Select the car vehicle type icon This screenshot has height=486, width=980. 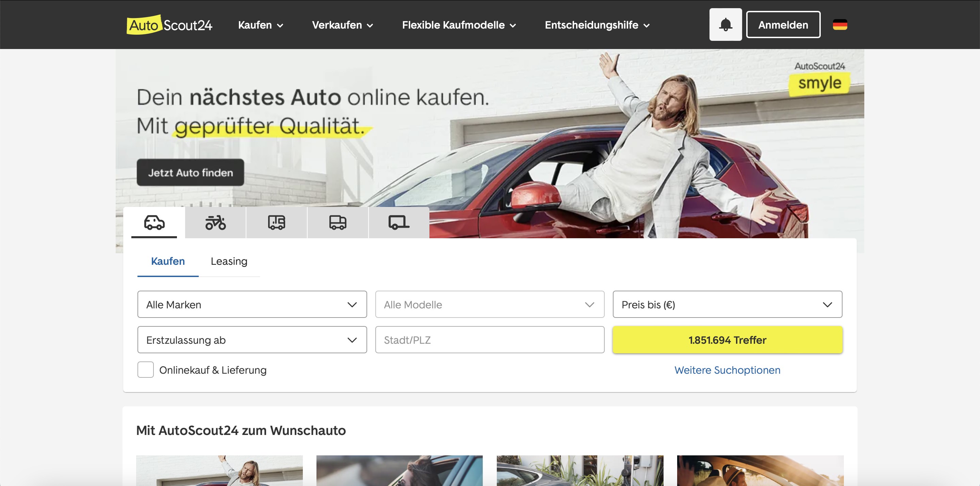pos(154,222)
